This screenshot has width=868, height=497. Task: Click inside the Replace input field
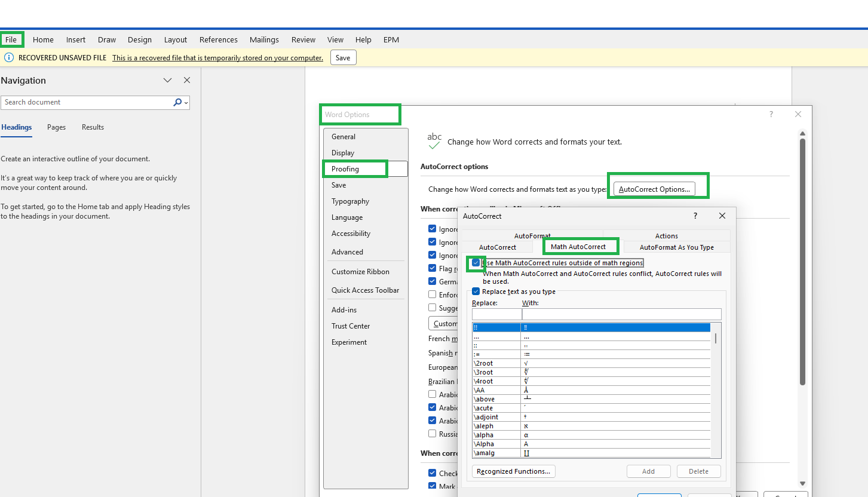496,314
